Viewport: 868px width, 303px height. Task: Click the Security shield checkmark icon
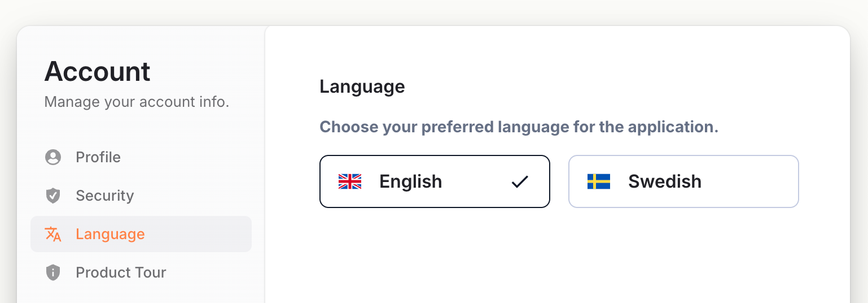53,196
